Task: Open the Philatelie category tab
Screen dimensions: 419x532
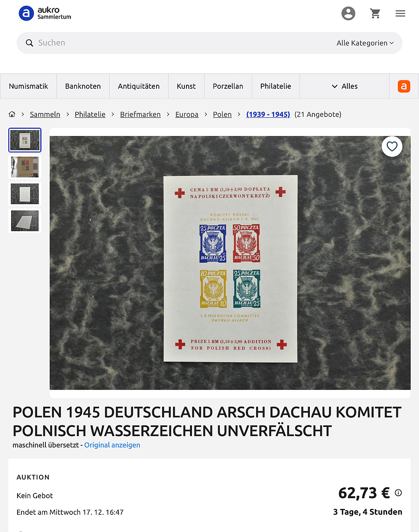Action: tap(276, 86)
